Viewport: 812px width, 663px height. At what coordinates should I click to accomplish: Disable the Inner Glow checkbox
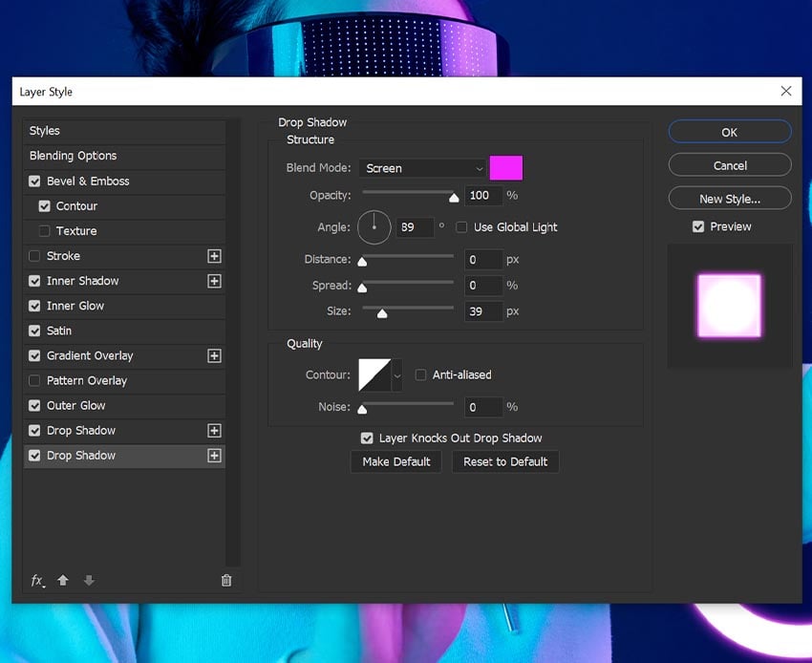tap(34, 306)
